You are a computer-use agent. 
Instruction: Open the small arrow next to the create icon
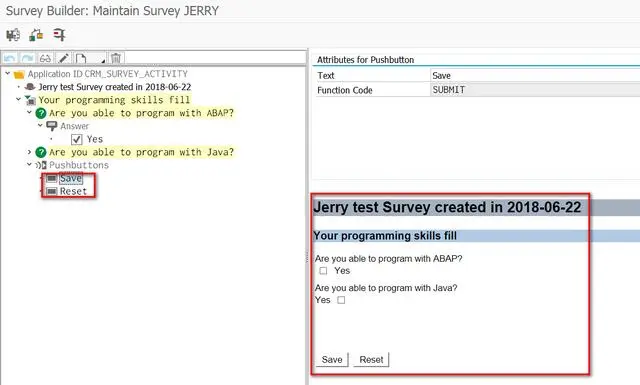103,61
